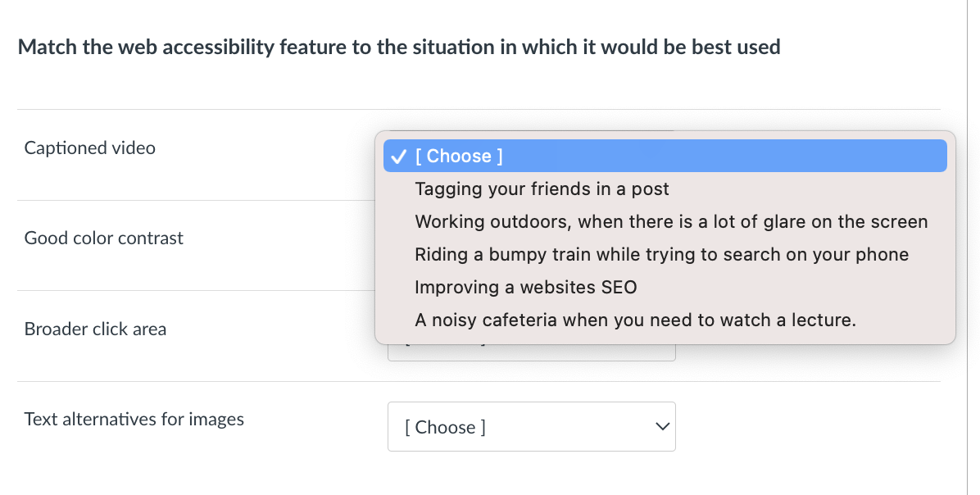Click the 'Text alternatives for images' label

click(x=134, y=419)
